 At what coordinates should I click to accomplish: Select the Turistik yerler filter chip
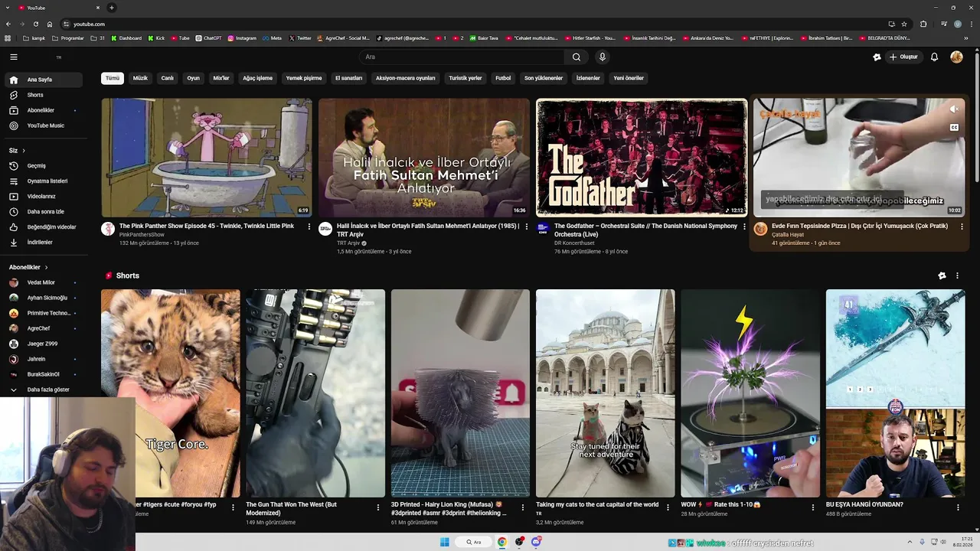click(x=465, y=78)
